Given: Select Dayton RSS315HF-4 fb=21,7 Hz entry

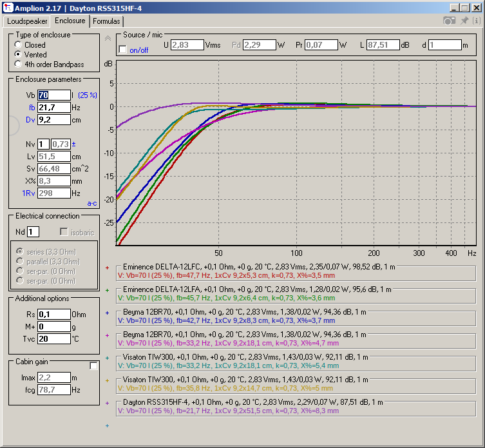Looking at the screenshot, I should (296, 407).
